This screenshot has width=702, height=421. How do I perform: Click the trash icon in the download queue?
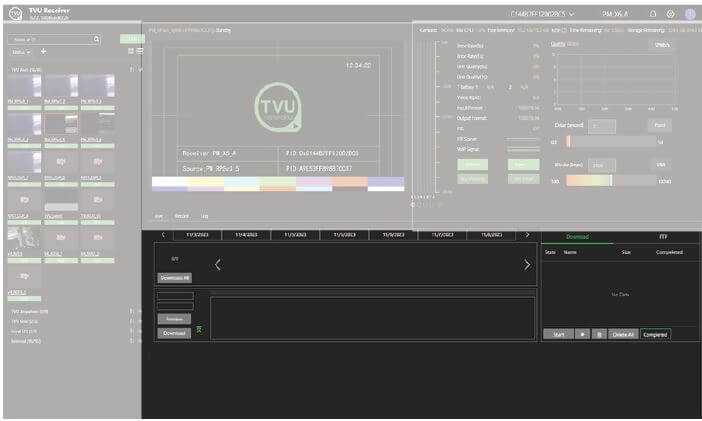pyautogui.click(x=599, y=334)
